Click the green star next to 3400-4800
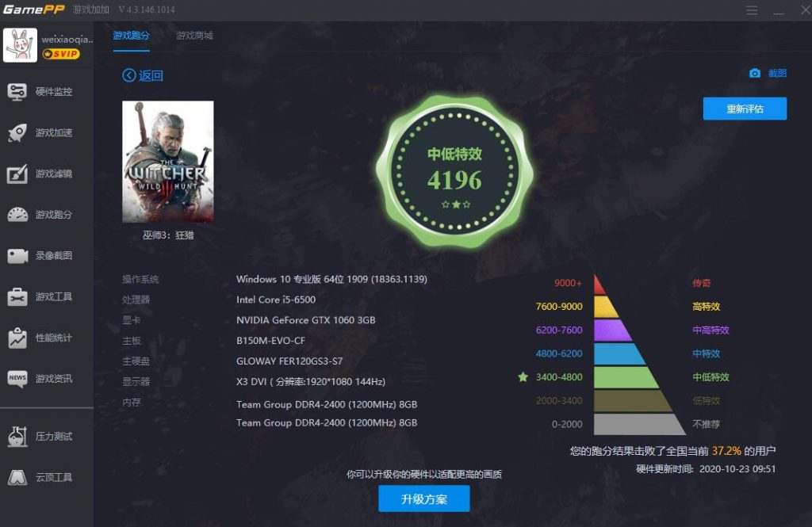Screen dimensions: 812x527 click(523, 377)
